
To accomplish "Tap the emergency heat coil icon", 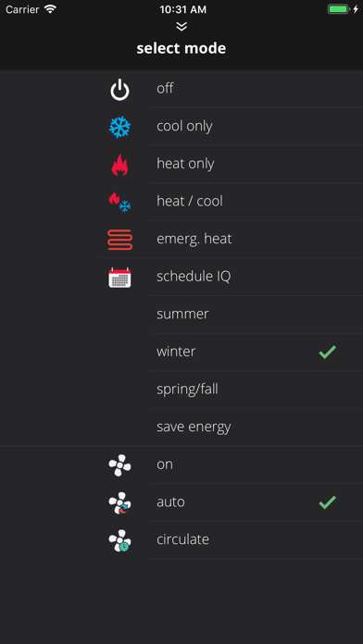I will point(119,240).
